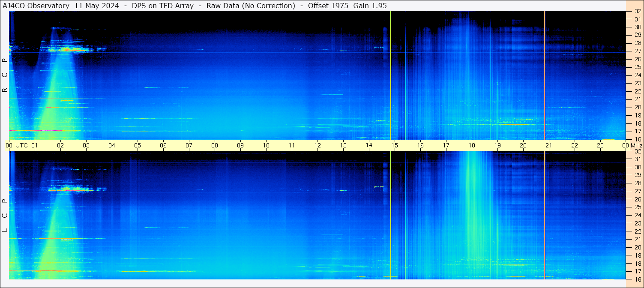
Task: Click hour 23 on the time axis
Action: click(600, 145)
